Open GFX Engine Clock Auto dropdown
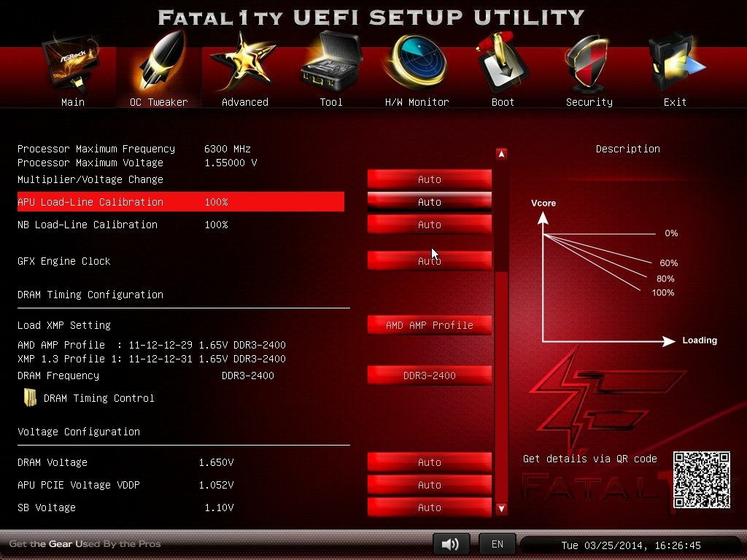747x560 pixels. point(429,261)
